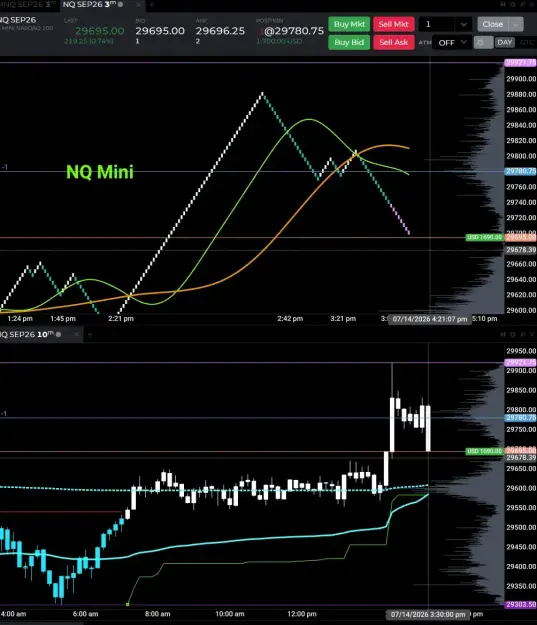This screenshot has height=625, width=537.
Task: Click the 29921.75 magenta marker bottom chart
Action: [520, 362]
